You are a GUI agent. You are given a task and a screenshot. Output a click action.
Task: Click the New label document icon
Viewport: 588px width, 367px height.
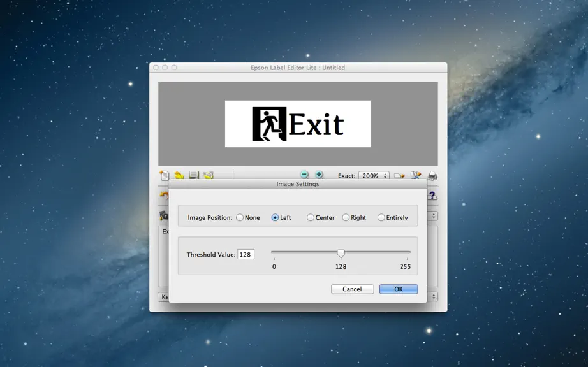coord(165,175)
